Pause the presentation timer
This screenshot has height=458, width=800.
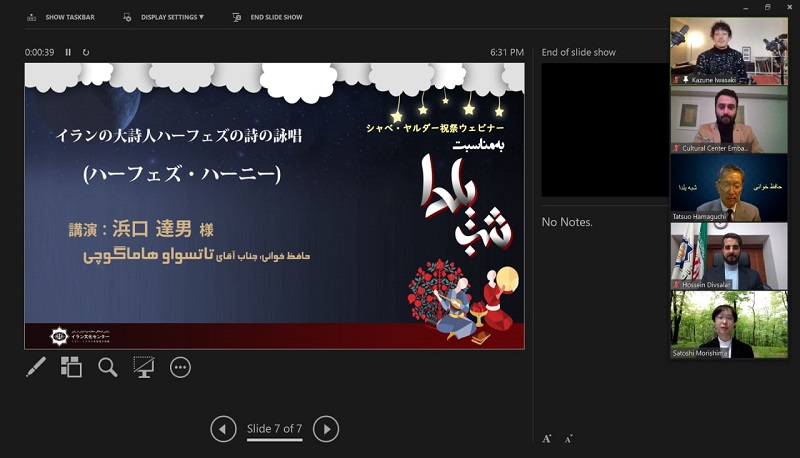(x=68, y=52)
